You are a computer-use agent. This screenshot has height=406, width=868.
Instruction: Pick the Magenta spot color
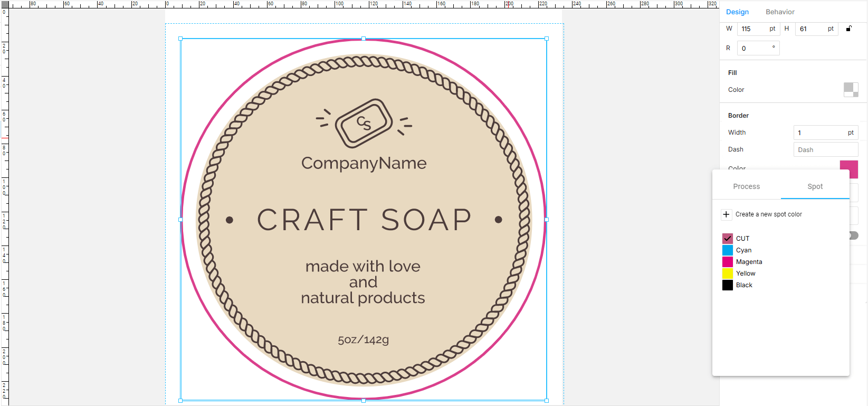[728, 262]
